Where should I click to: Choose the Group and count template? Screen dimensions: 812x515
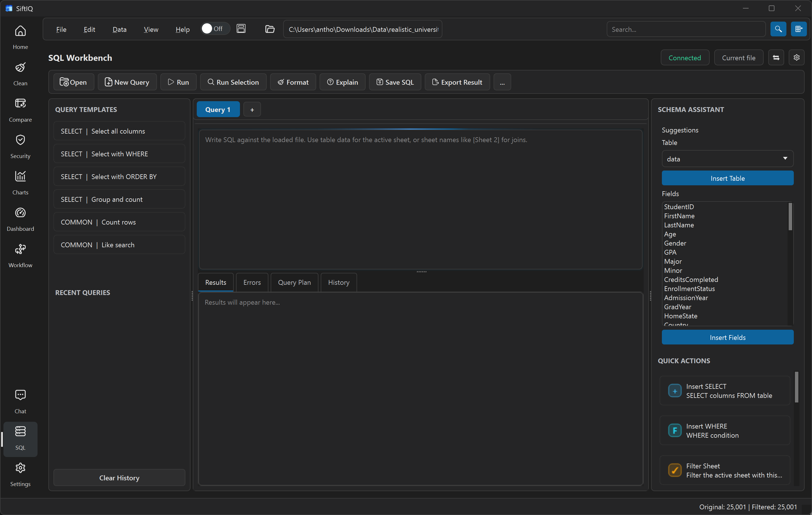[x=119, y=199]
